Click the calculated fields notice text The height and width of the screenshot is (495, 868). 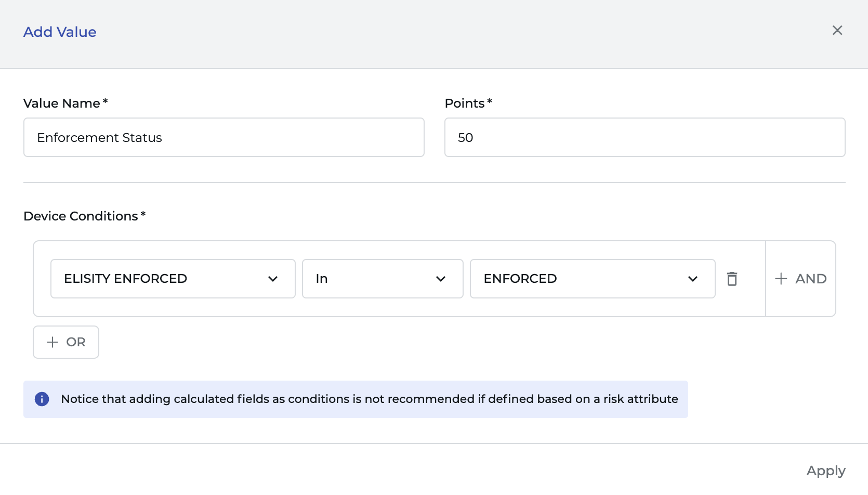(369, 399)
